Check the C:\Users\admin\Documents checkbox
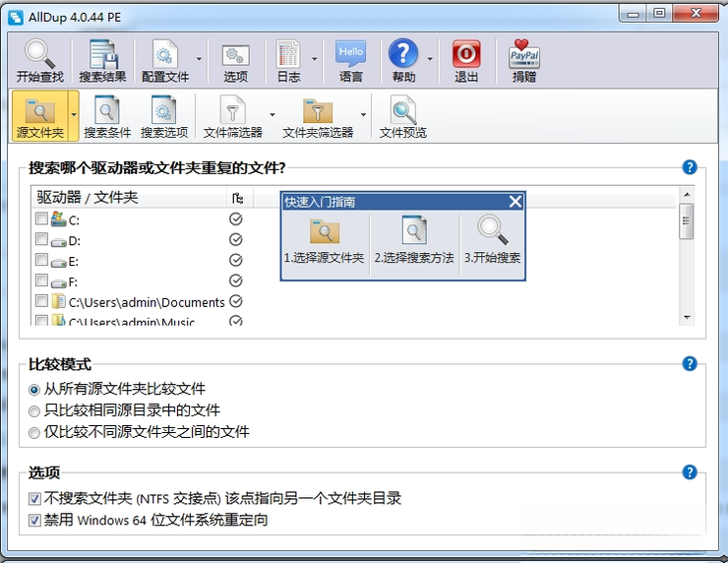The image size is (728, 563). [41, 301]
